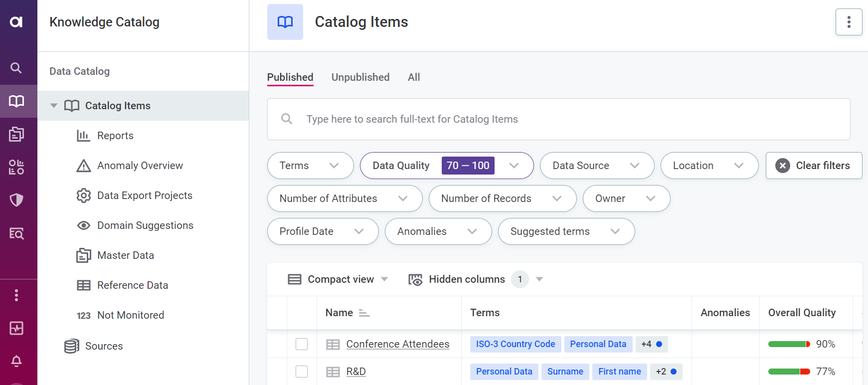This screenshot has width=868, height=385.
Task: Open Anomaly Overview from sidebar
Action: tap(140, 166)
